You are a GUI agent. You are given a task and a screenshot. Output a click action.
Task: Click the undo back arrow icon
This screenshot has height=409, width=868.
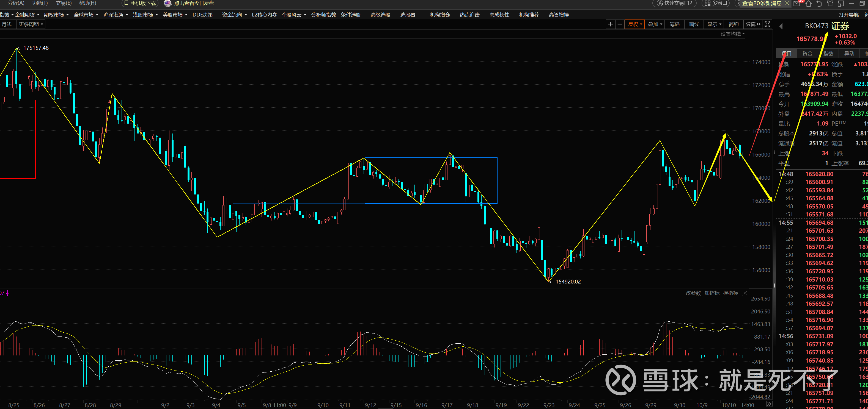[820, 3]
